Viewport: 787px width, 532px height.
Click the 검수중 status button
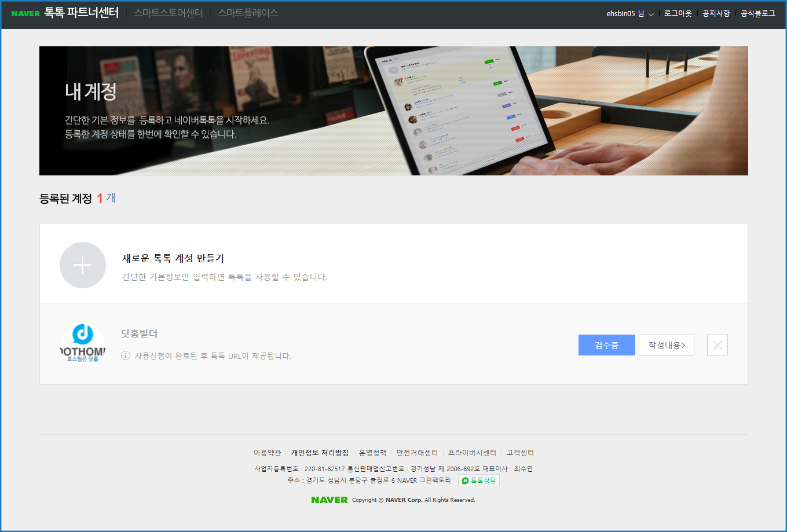(606, 345)
